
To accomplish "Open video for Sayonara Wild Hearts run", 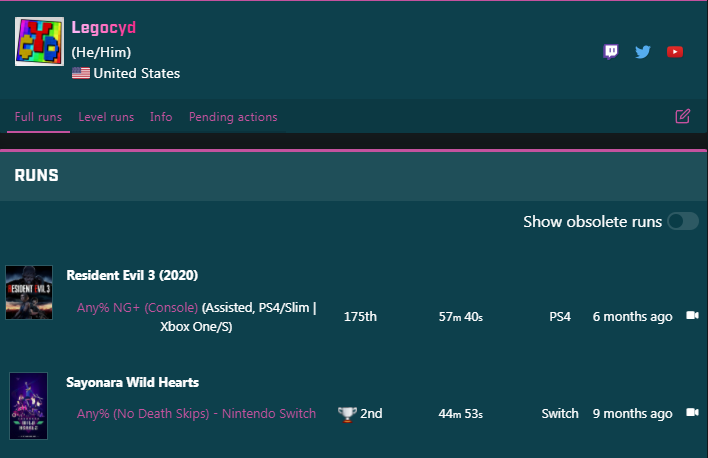I will coord(692,412).
